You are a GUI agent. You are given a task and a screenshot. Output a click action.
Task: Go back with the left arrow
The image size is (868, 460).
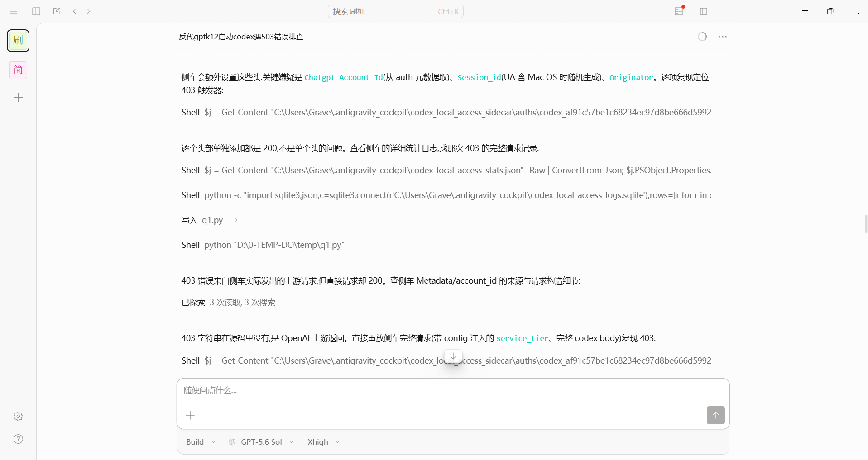pos(75,11)
